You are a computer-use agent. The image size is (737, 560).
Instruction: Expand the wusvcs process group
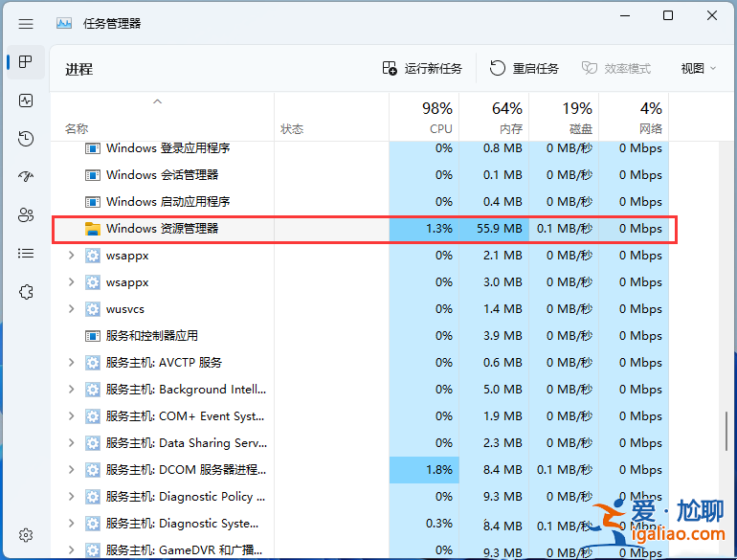(x=72, y=309)
